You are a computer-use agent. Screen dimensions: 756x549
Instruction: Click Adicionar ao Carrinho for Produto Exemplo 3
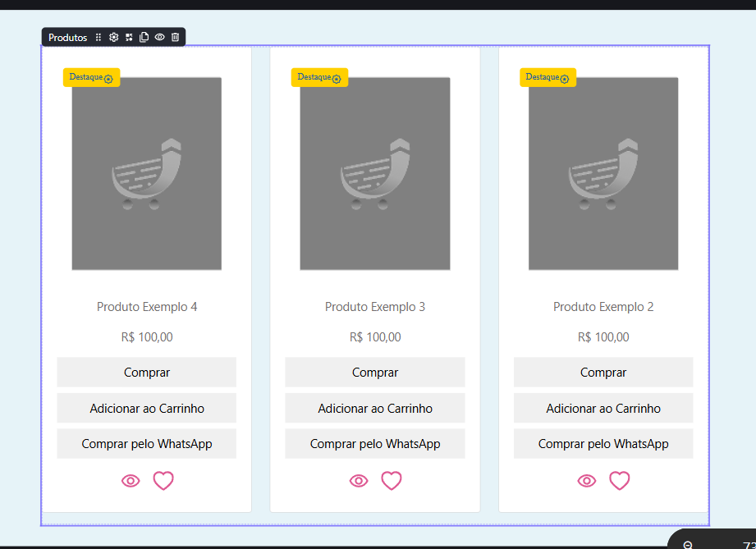[375, 408]
